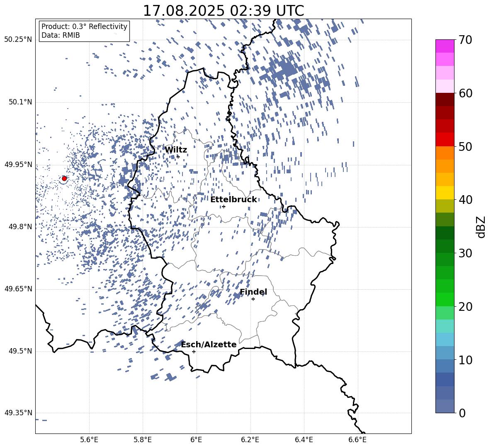Click the magenta top colorbar segment

point(445,46)
